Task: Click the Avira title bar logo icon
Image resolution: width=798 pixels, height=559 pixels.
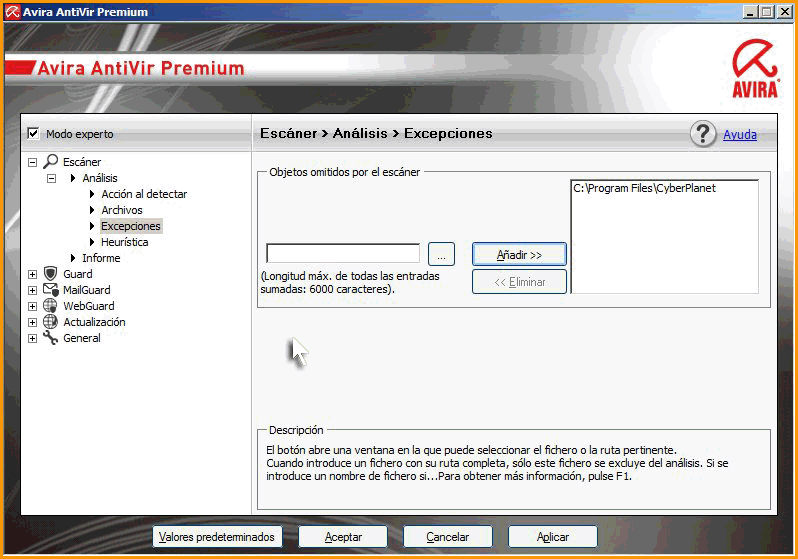Action: point(12,12)
